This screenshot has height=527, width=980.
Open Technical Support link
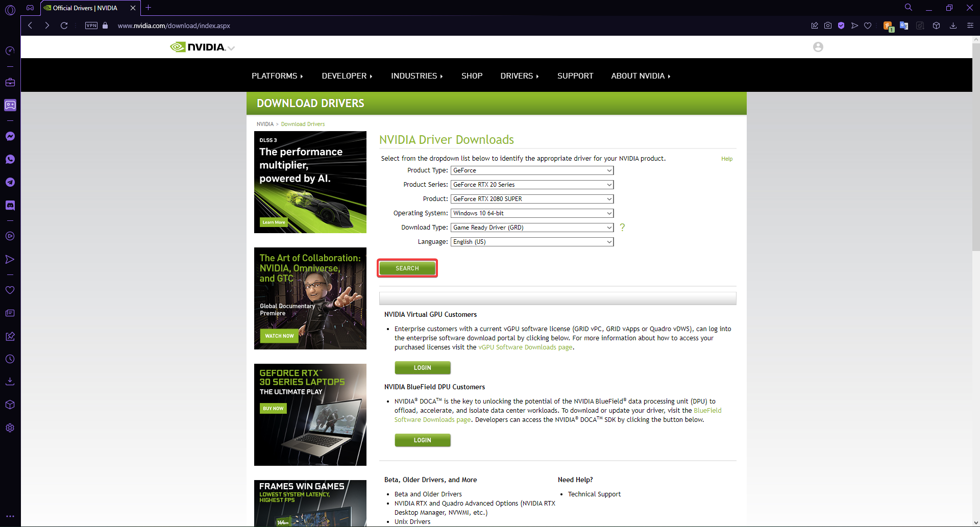point(594,494)
